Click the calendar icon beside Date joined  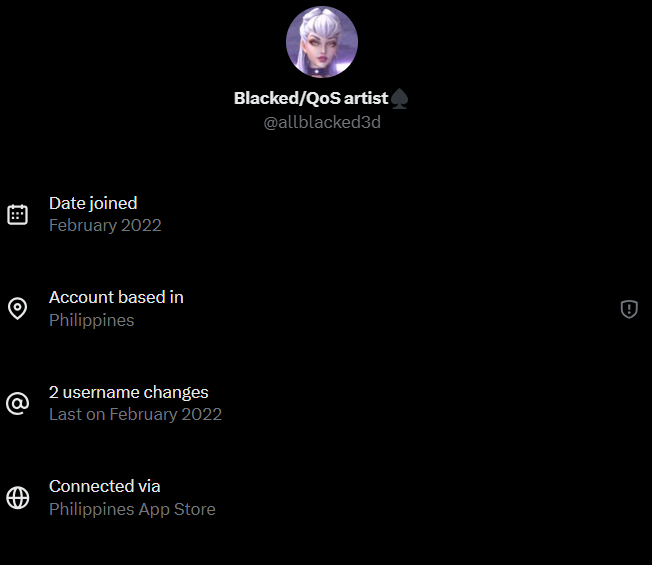[17, 215]
